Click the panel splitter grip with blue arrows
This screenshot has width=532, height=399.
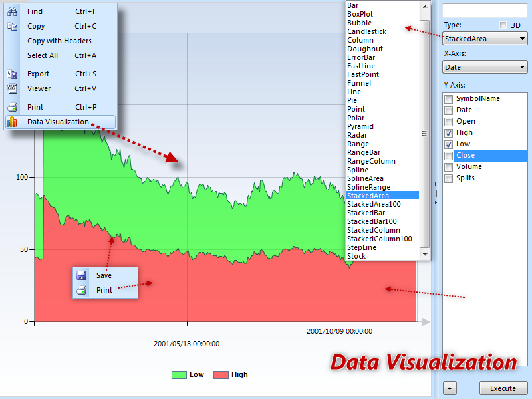click(436, 193)
